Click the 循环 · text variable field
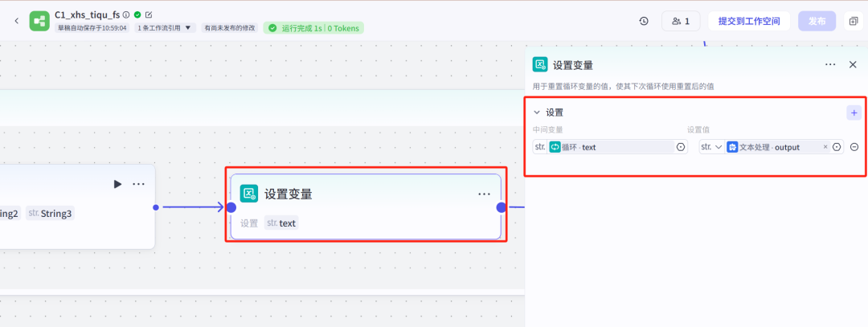The width and height of the screenshot is (868, 327). [x=610, y=147]
